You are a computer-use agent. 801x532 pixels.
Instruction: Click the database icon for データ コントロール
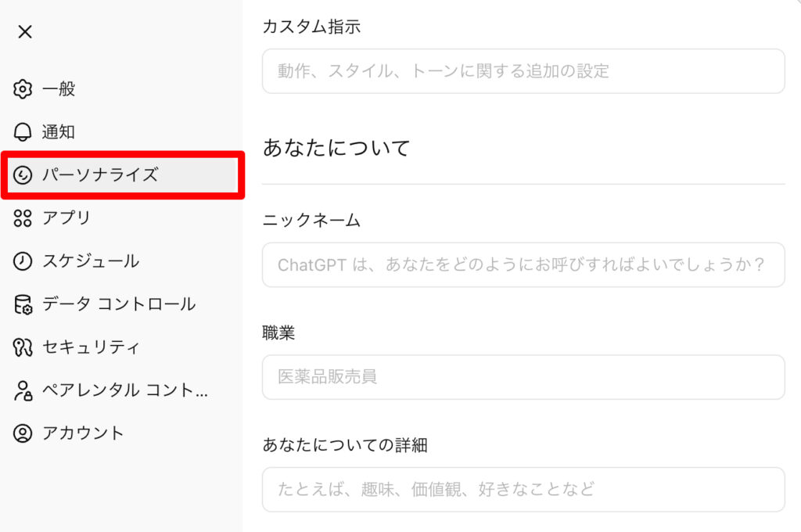pos(23,304)
